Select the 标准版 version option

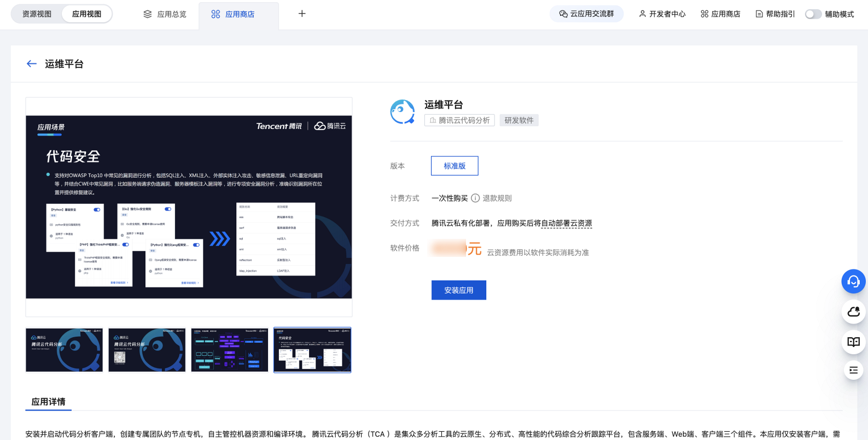[x=455, y=166]
